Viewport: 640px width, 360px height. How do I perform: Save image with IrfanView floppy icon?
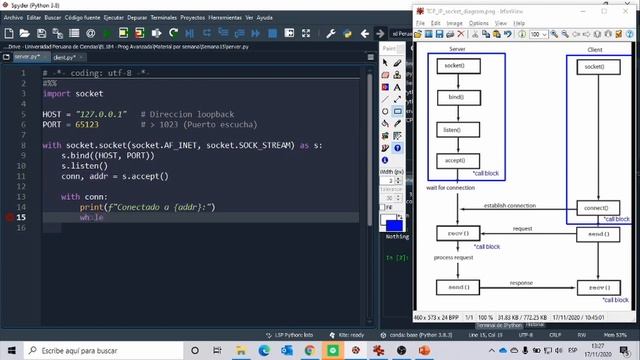439,34
